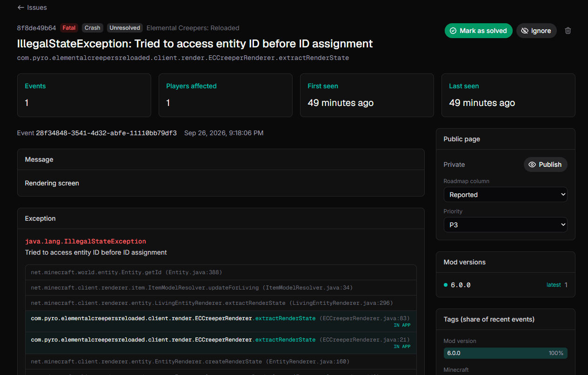Click the ECCreeperRenderer.java:21 in-app stack frame
The image size is (588, 375).
point(221,342)
